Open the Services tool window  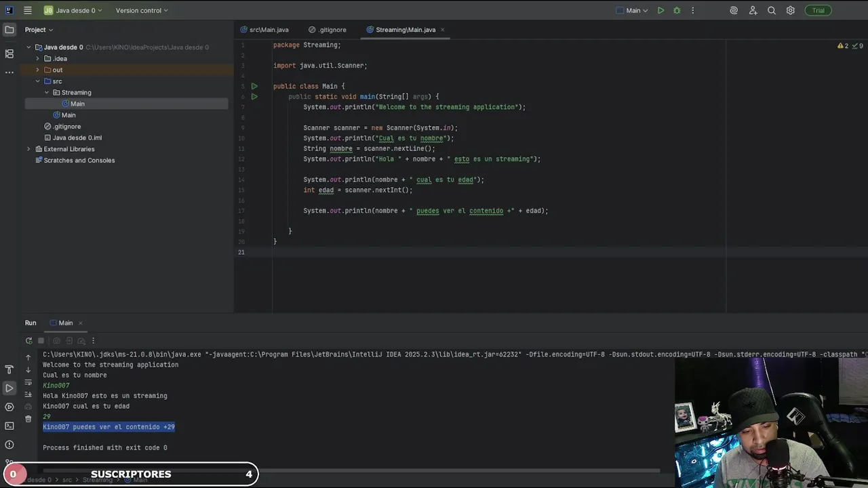click(9, 407)
